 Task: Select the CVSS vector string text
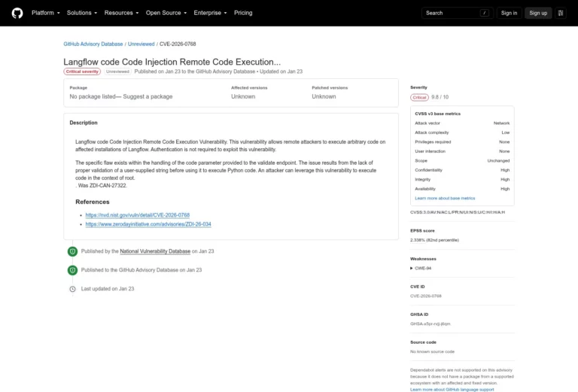tap(458, 212)
